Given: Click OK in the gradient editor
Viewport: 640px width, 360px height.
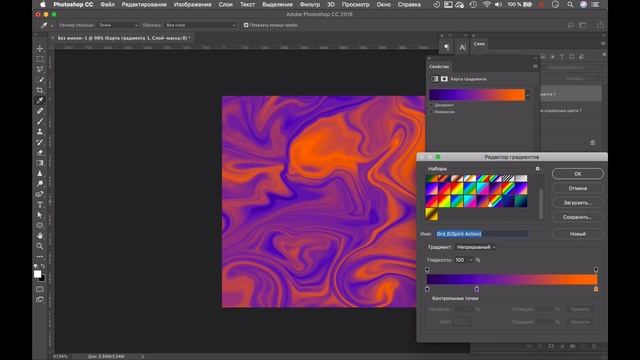Looking at the screenshot, I should (578, 174).
